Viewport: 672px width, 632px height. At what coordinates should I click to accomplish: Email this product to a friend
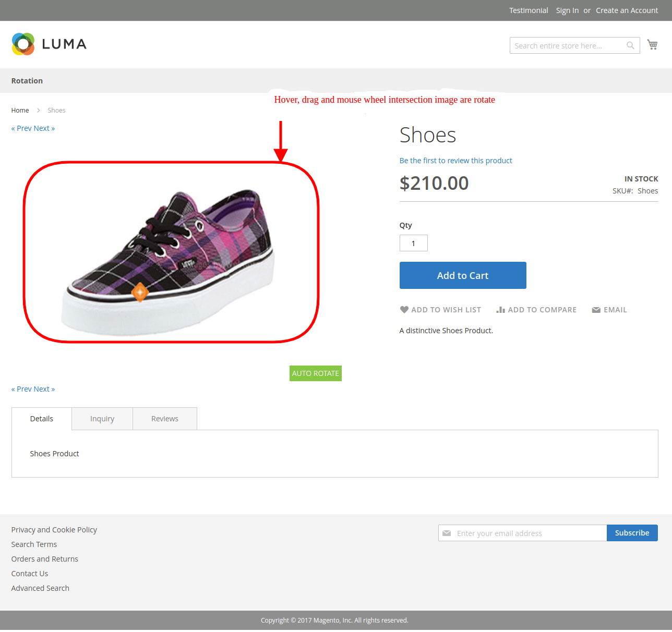[609, 310]
